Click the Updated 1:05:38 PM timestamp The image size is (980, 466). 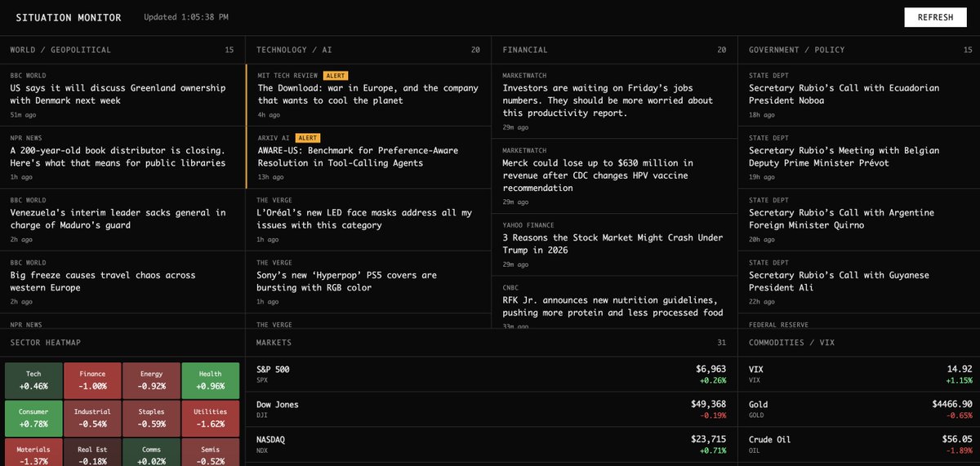[x=186, y=17]
